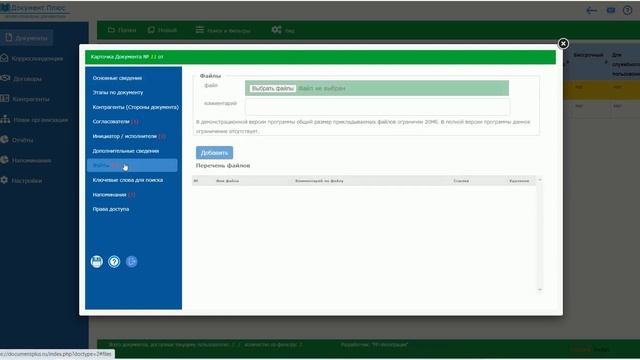Open Поиск и фильтры toolbar item
Image resolution: width=640 pixels, height=360 pixels.
pos(223,30)
